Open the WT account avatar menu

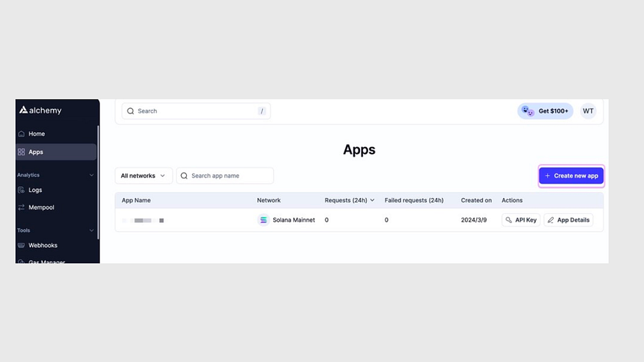pos(588,111)
